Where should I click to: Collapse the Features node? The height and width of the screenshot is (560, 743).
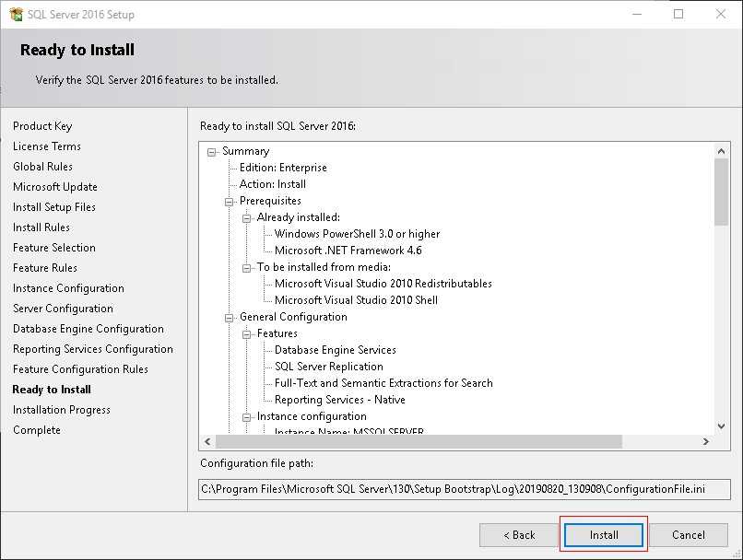click(x=246, y=334)
